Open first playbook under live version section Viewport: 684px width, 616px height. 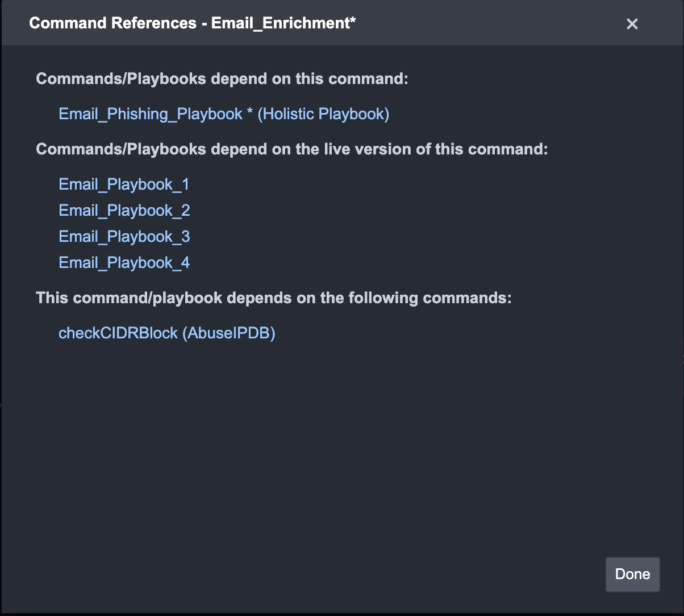(124, 185)
